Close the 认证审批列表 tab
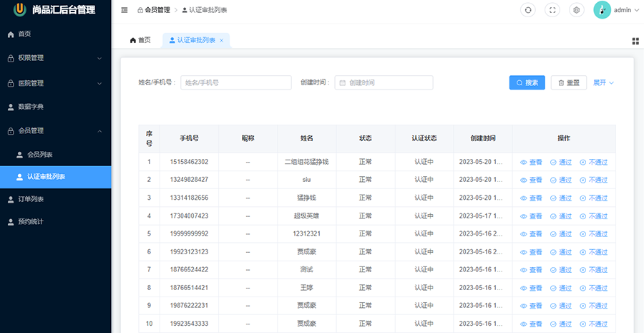The width and height of the screenshot is (644, 333). click(221, 40)
